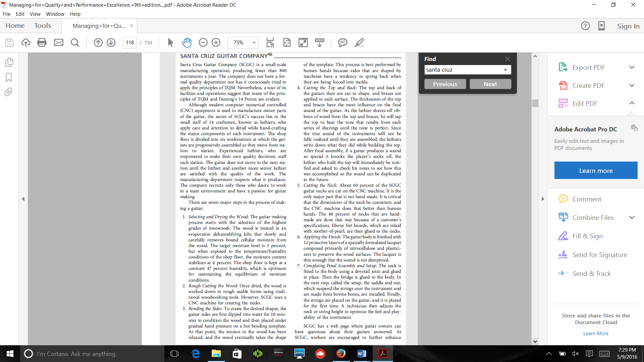Open Word from the taskbar
Image resolution: width=644 pixels, height=362 pixels.
point(362,354)
